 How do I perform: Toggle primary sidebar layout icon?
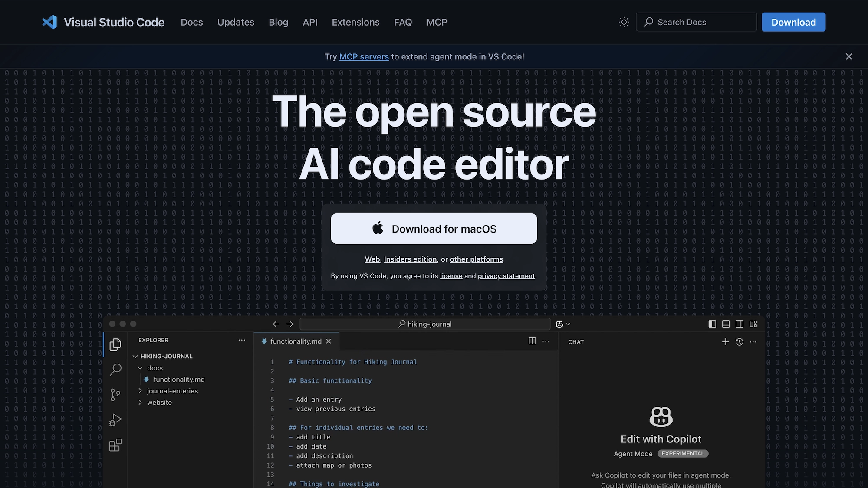(712, 324)
